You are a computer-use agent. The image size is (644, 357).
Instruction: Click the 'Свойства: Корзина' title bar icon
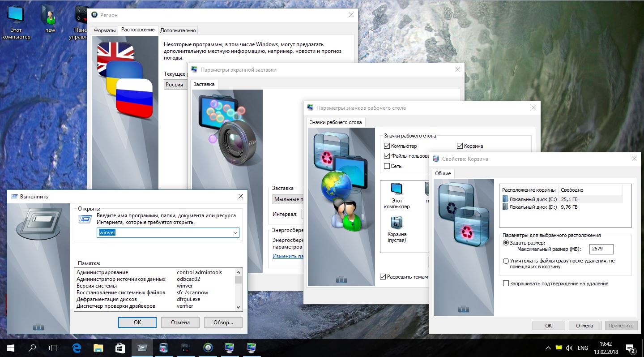click(436, 159)
